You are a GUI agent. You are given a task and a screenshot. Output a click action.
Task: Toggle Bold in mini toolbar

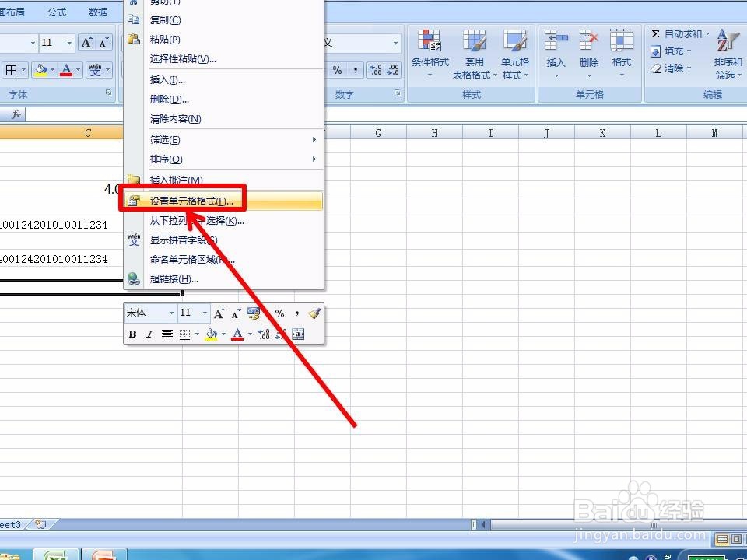(x=133, y=334)
